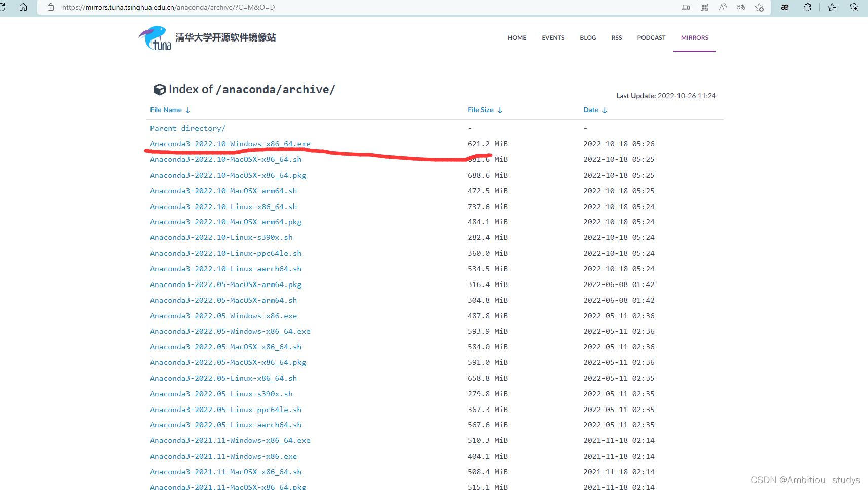Click the 593.9 MiB file size
The image size is (868, 490).
point(487,331)
